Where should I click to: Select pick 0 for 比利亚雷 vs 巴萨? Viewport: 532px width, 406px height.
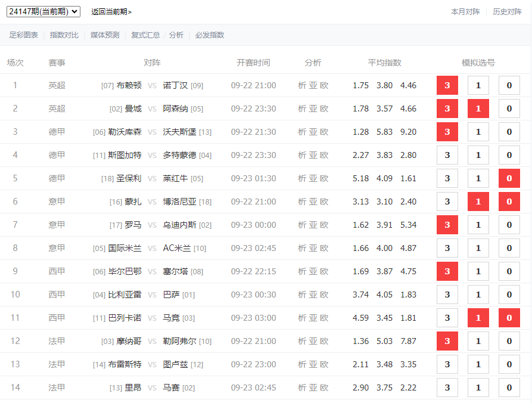(x=509, y=295)
